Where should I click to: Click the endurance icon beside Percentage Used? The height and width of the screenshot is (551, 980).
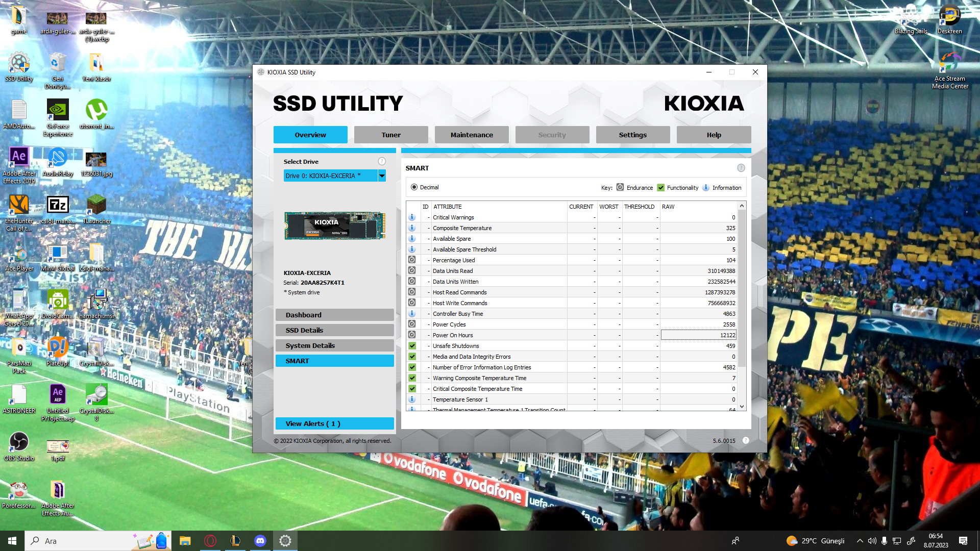pos(412,260)
